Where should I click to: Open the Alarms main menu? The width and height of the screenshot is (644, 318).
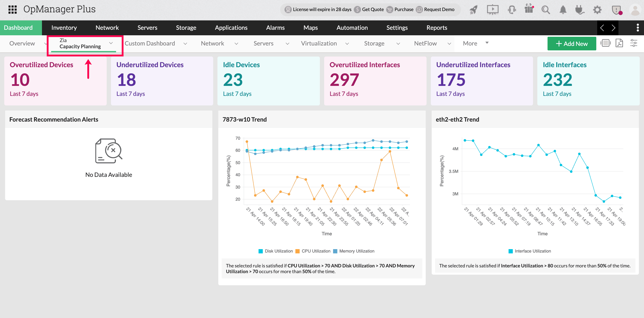[275, 28]
